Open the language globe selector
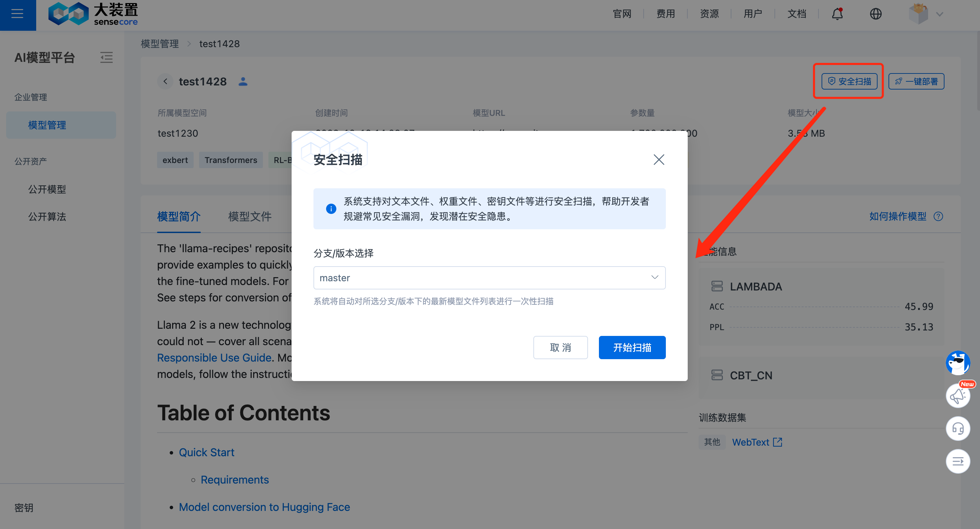The height and width of the screenshot is (529, 980). 876,14
